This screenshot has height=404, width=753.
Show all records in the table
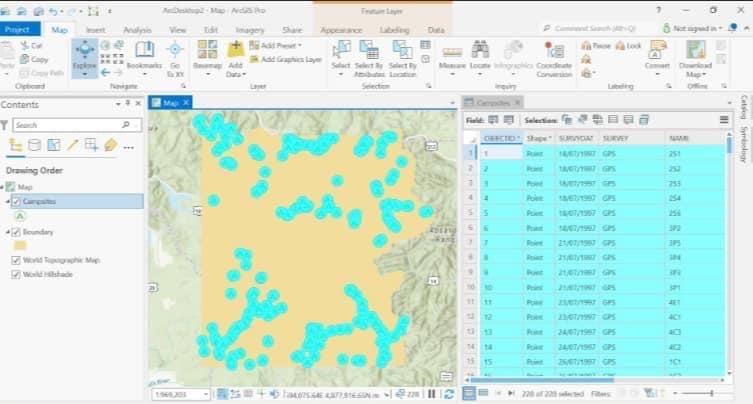pos(469,393)
